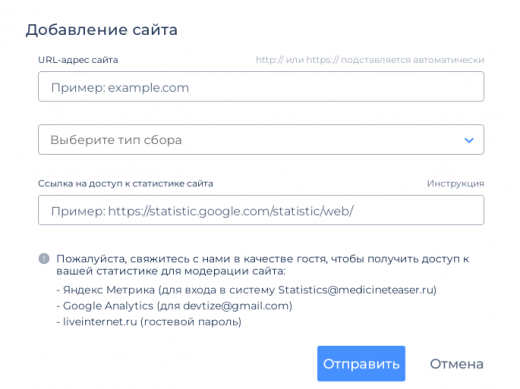Click the Добавление сайта dialog title
Screen dimensions: 520x389
pos(102,30)
